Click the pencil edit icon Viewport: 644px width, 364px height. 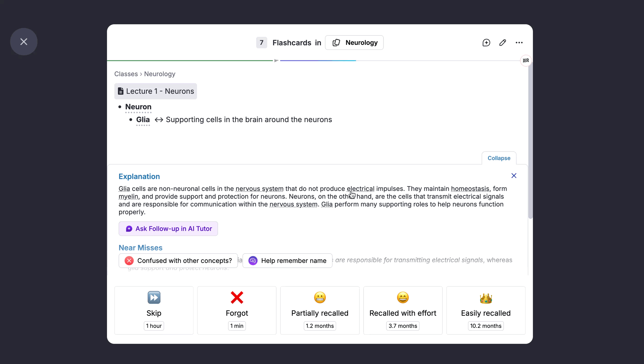point(503,43)
